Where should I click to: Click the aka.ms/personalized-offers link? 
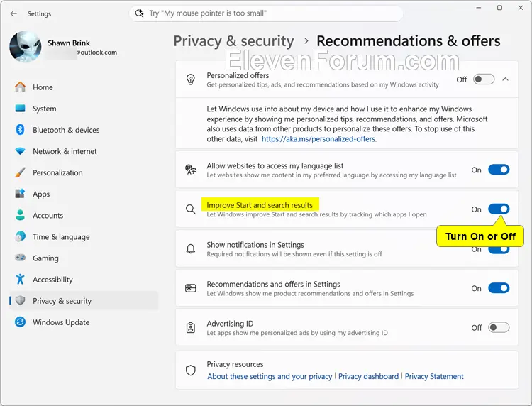318,139
